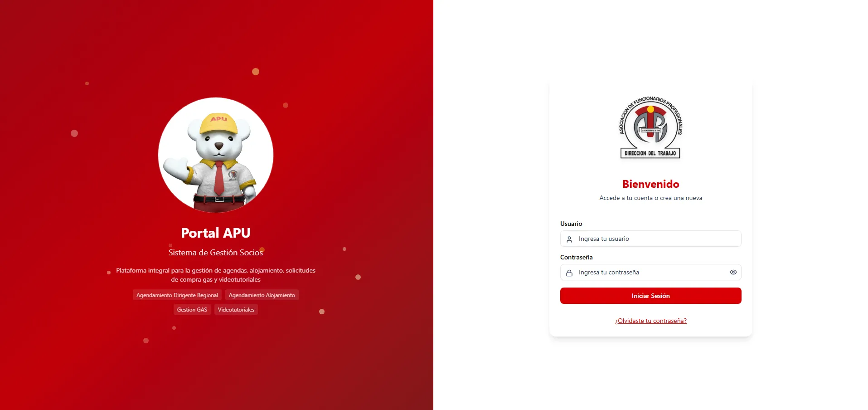The width and height of the screenshot is (868, 410).
Task: Click the Iniciar Sesión button
Action: (x=651, y=296)
